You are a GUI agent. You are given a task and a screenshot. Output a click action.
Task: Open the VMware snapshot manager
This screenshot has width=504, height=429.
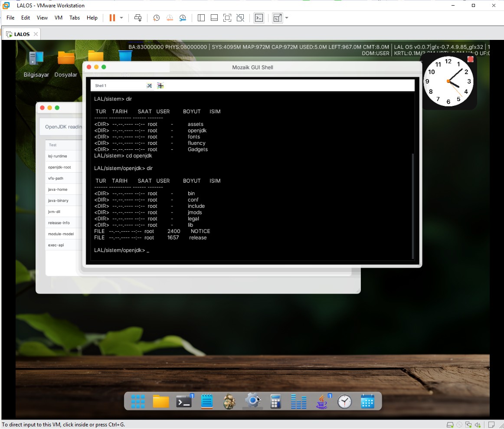point(183,18)
